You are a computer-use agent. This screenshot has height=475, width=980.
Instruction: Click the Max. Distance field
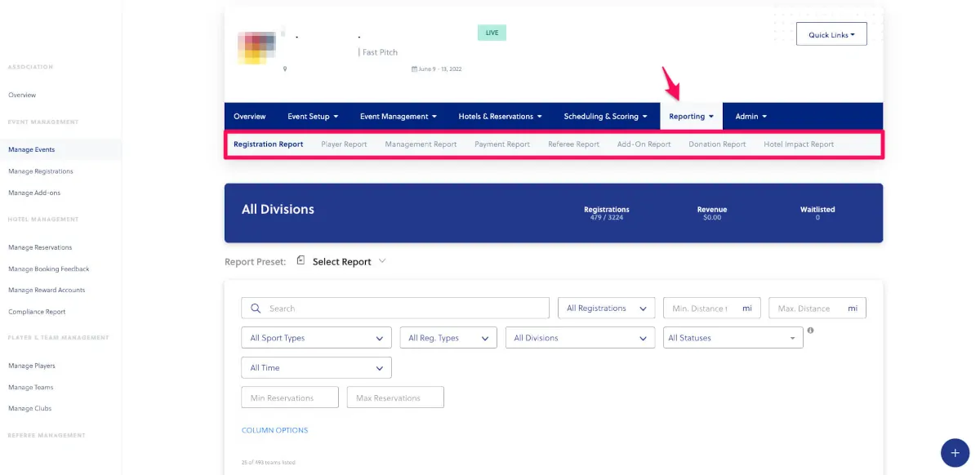point(817,309)
